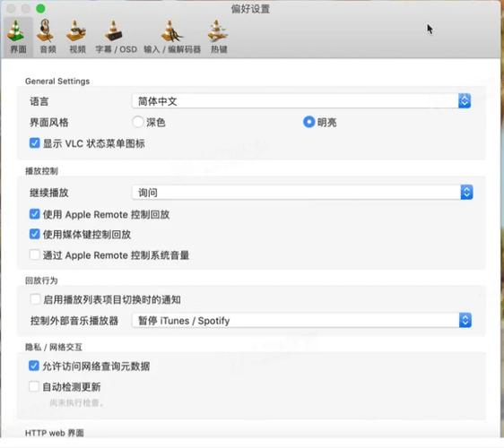Enable 启用播放列表项目切换时的通知 checkbox
The image size is (504, 448).
(35, 299)
